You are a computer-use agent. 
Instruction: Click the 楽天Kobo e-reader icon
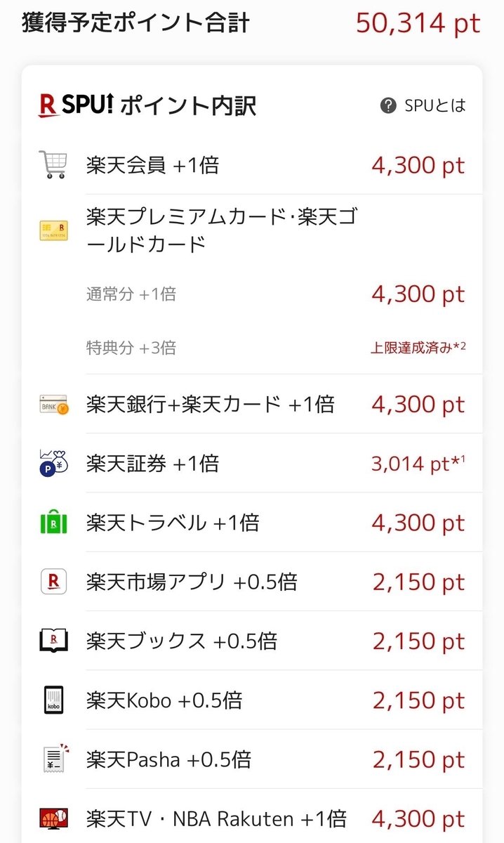53,700
